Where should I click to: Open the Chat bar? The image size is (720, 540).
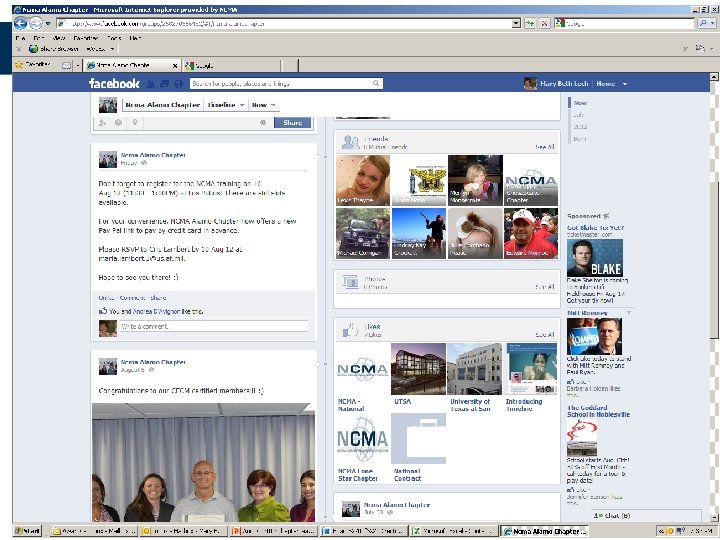647,516
